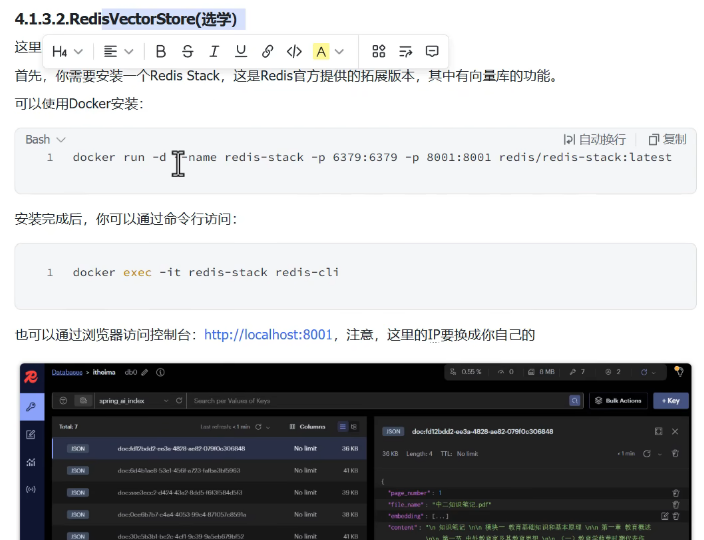Click the convert block type icon
The image size is (704, 540).
(405, 52)
